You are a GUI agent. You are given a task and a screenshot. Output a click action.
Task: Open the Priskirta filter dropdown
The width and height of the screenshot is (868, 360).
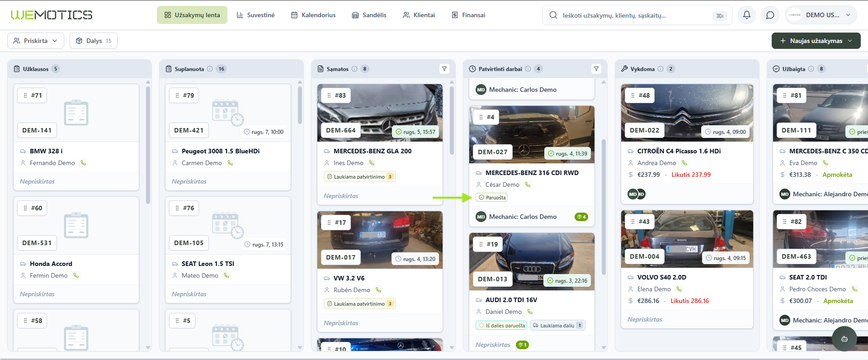click(x=36, y=41)
